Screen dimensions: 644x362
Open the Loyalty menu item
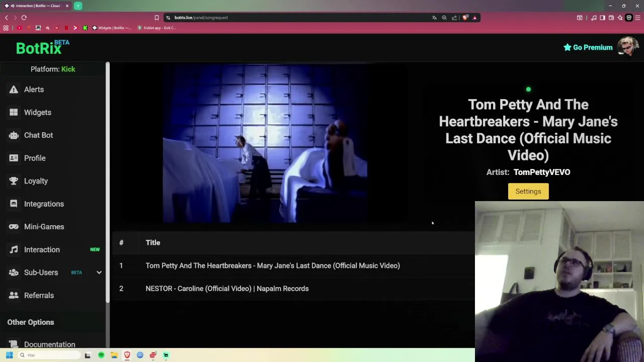click(36, 181)
